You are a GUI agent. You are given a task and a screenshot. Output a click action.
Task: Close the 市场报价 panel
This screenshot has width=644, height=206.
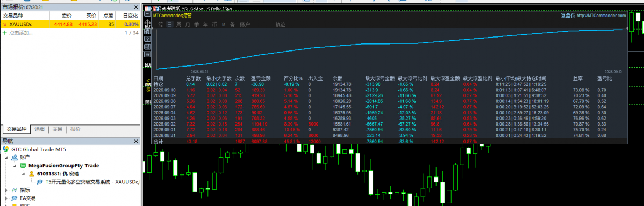(x=137, y=7)
